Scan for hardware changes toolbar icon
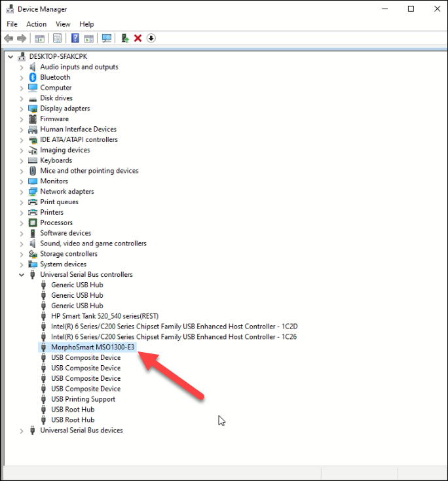The image size is (448, 481). point(107,39)
